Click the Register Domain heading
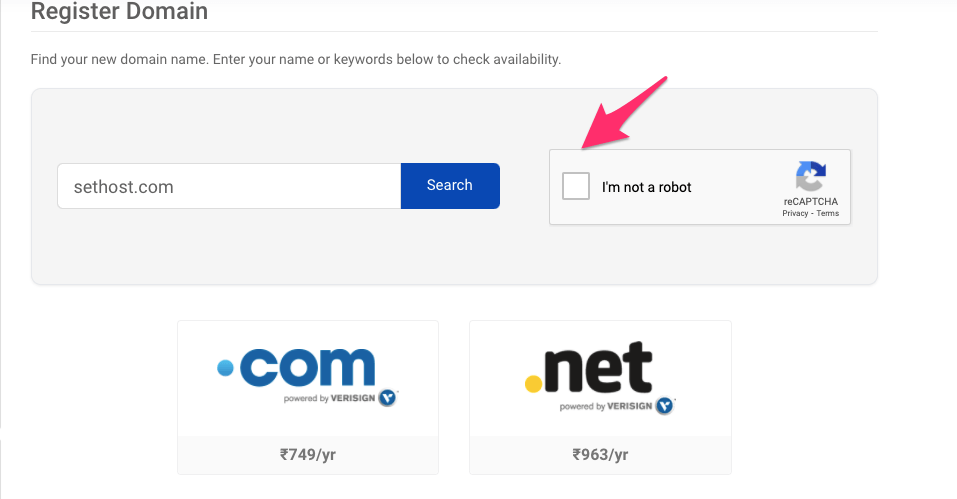This screenshot has height=499, width=957. pyautogui.click(x=119, y=13)
